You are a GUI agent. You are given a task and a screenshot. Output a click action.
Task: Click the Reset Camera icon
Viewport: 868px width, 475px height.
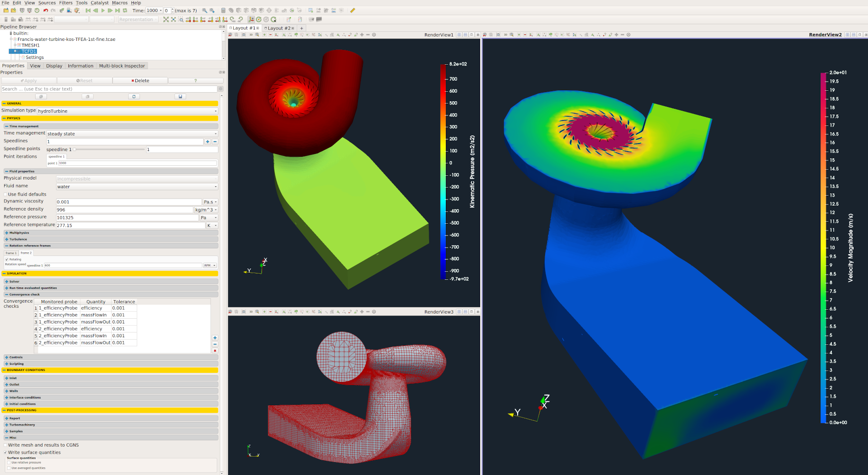[x=166, y=19]
